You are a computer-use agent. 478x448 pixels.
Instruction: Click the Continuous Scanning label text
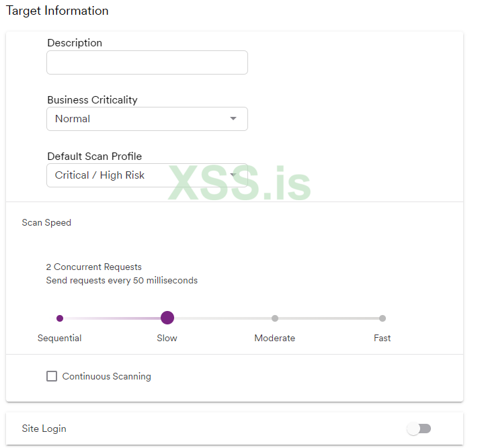107,376
